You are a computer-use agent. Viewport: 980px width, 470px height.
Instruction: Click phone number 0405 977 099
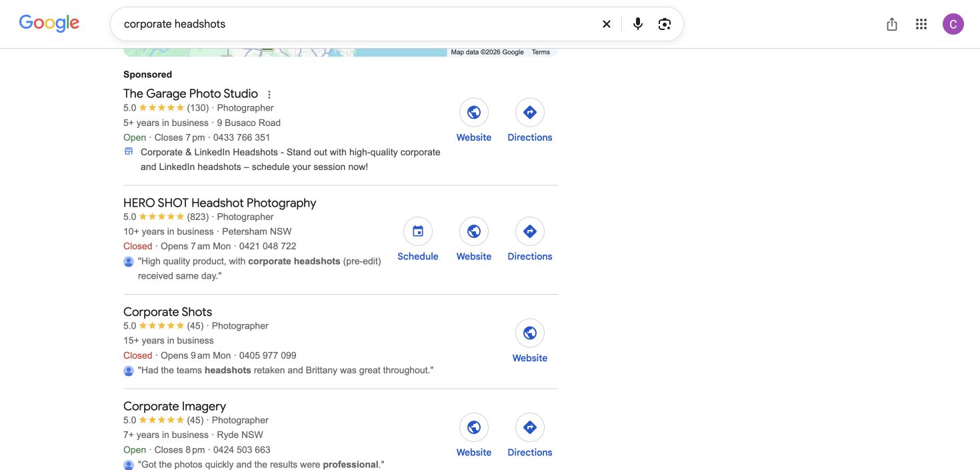(x=268, y=355)
